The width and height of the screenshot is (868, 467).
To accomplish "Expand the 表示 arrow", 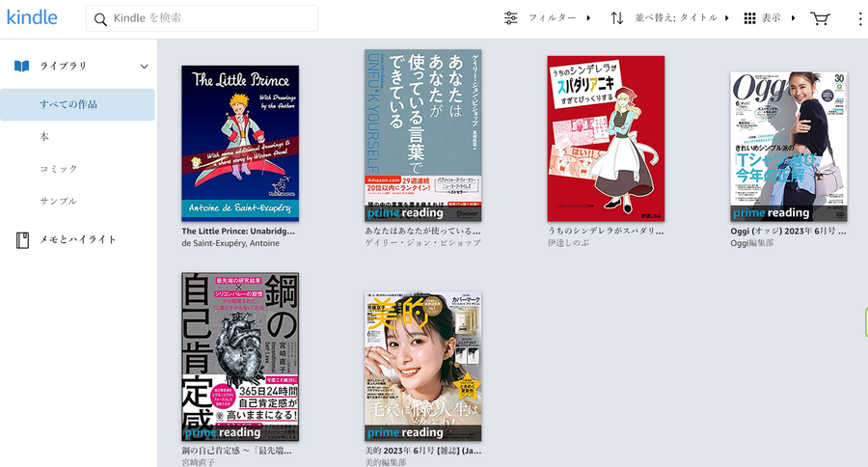I will (x=794, y=18).
